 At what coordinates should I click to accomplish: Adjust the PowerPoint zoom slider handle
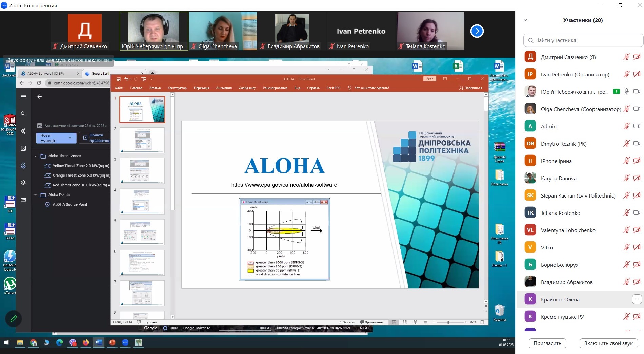(x=448, y=322)
